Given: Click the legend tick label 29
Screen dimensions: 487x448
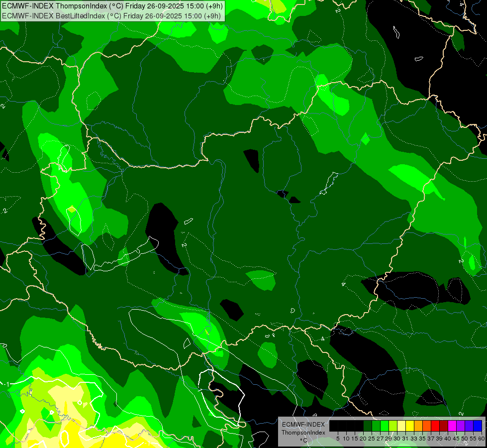Looking at the screenshot, I should (x=389, y=439).
